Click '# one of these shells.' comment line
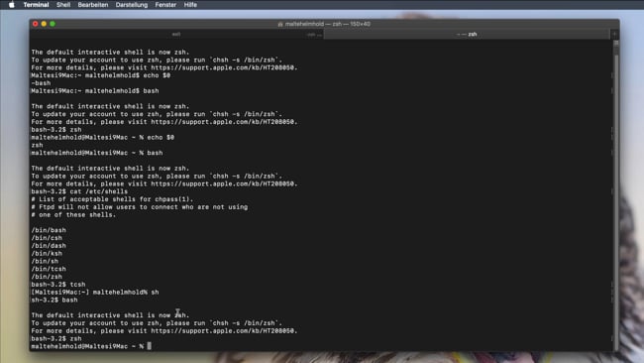Viewport: 644px width, 363px height. [x=73, y=215]
